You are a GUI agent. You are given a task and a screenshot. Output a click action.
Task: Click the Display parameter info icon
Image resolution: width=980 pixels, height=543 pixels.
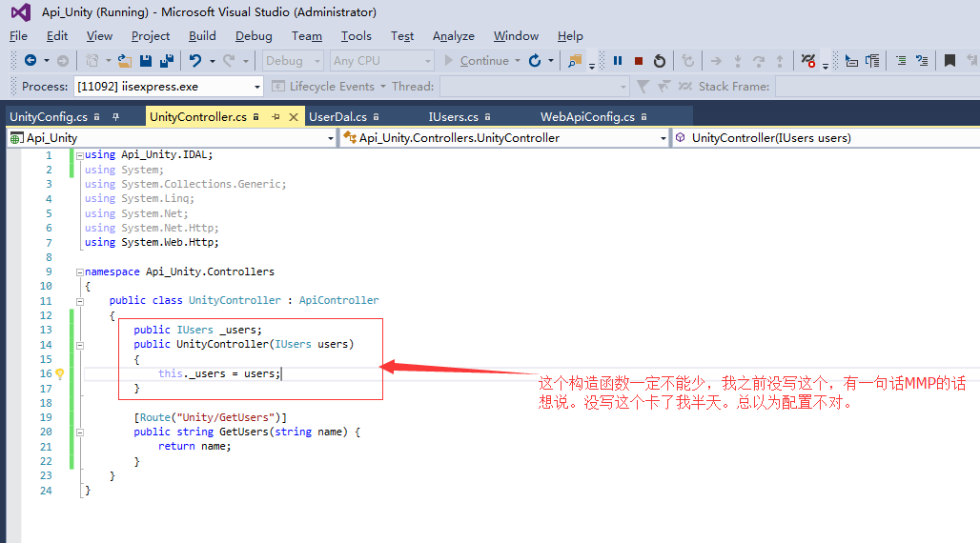tap(872, 61)
